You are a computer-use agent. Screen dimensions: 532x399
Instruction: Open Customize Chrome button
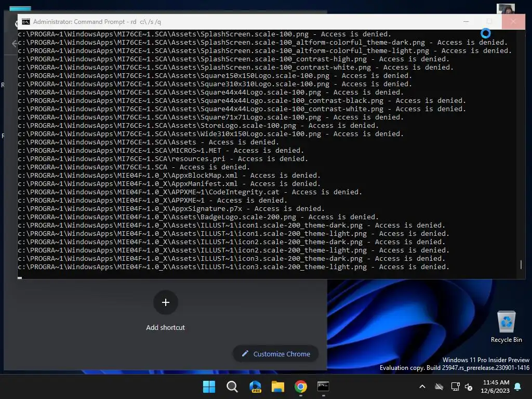tap(276, 354)
